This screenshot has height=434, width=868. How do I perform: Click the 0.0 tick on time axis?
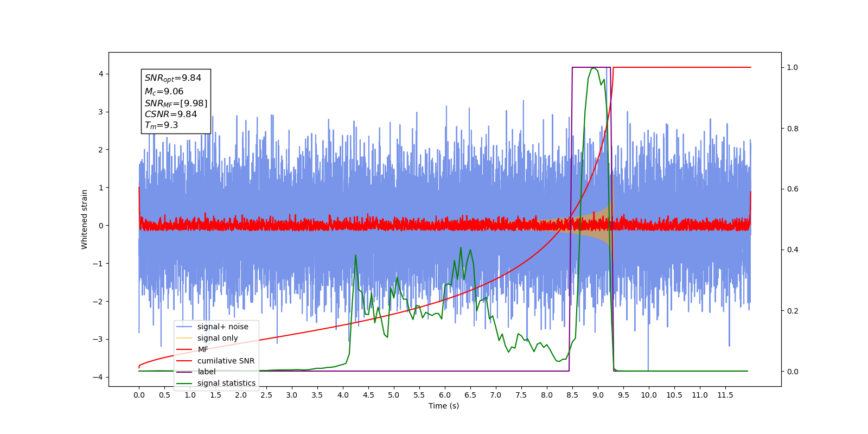pyautogui.click(x=139, y=395)
